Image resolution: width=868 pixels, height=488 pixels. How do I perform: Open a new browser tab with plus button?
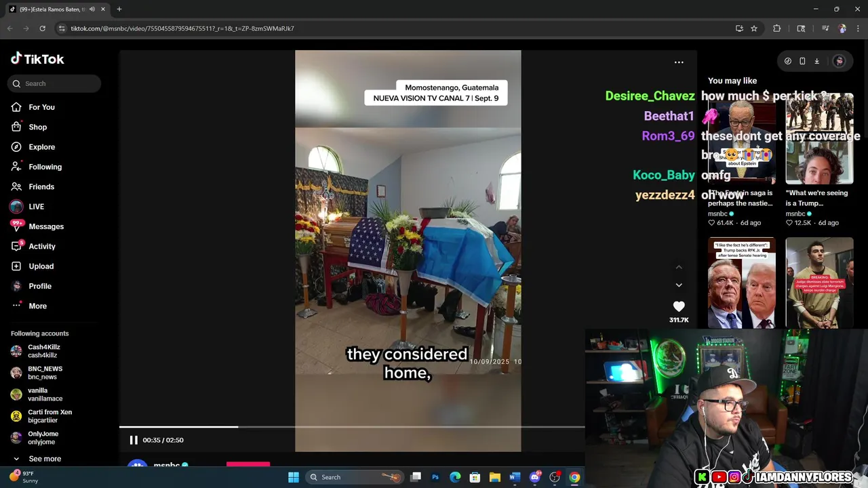click(x=119, y=9)
